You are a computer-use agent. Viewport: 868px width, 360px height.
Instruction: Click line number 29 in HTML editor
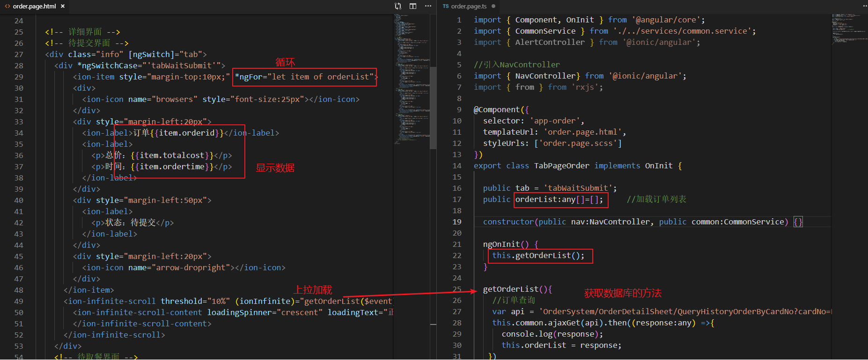coord(19,77)
